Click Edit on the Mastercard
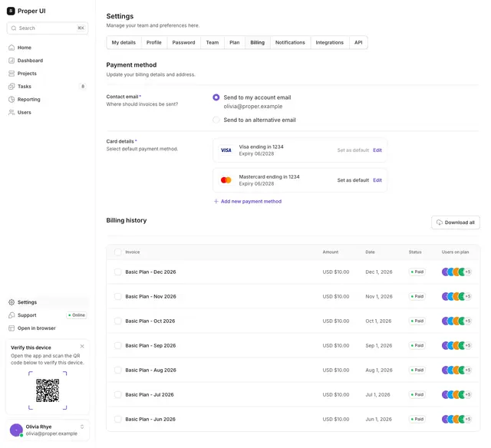 [x=377, y=180]
